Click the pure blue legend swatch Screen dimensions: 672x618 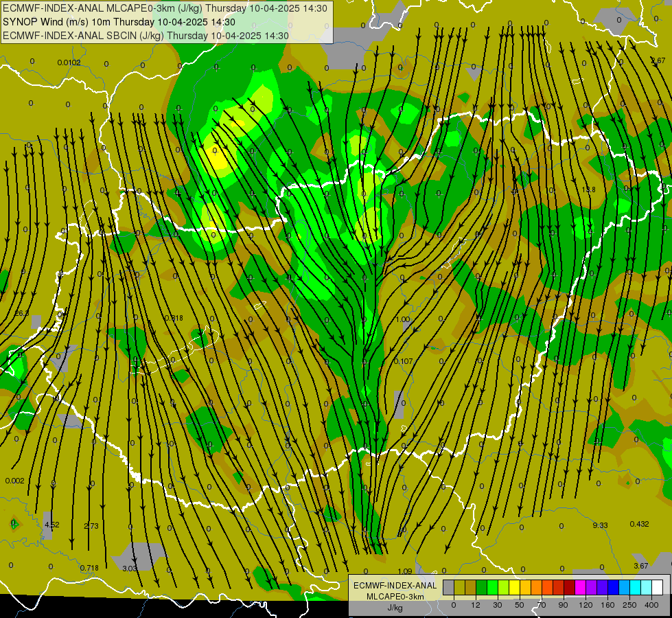click(x=614, y=587)
